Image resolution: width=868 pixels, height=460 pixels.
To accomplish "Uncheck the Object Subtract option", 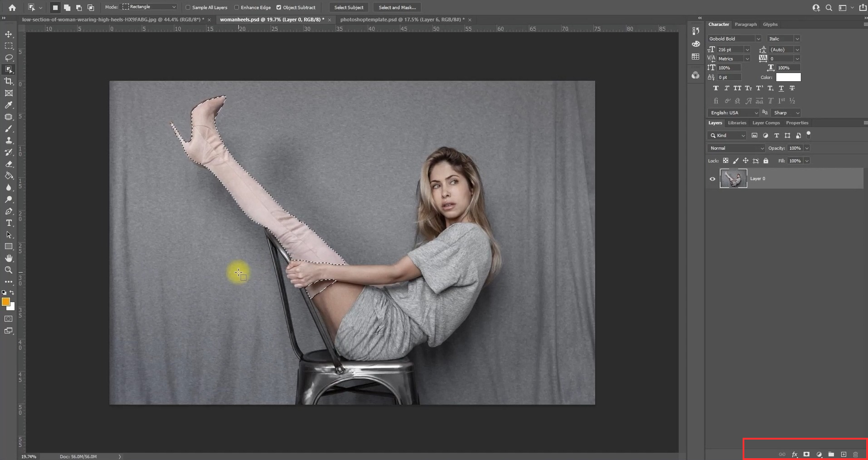I will tap(279, 7).
